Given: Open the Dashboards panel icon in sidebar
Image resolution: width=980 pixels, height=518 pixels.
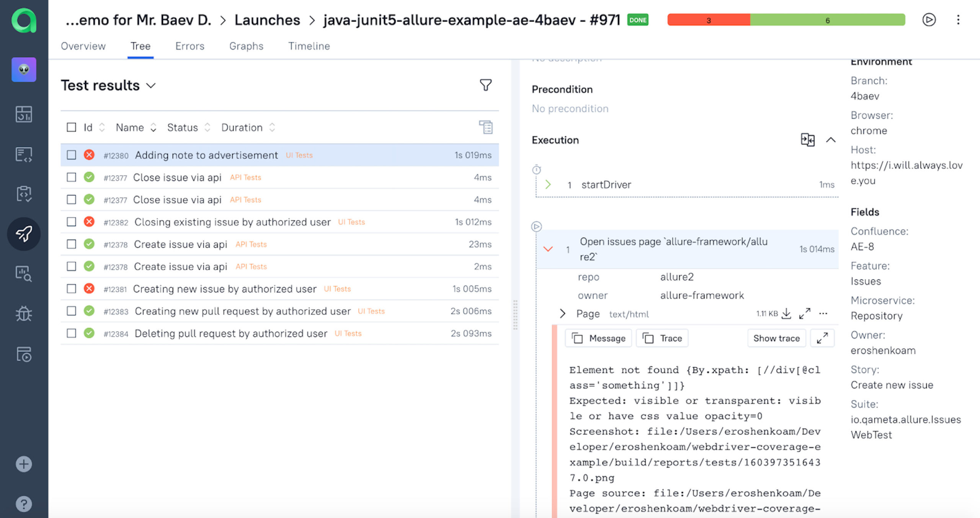Looking at the screenshot, I should (24, 114).
